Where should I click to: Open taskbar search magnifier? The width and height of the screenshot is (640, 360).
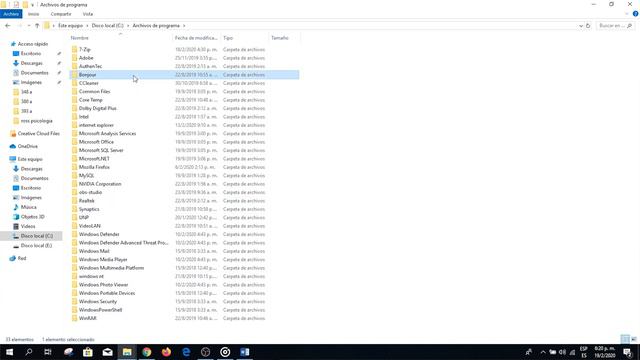[29, 352]
